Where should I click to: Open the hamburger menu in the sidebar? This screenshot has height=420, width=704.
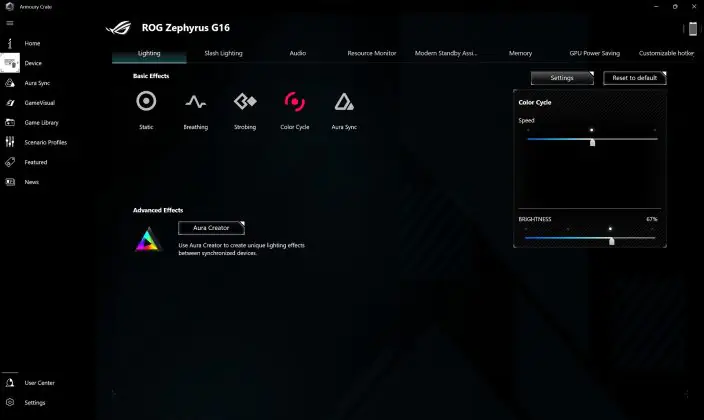click(x=10, y=23)
